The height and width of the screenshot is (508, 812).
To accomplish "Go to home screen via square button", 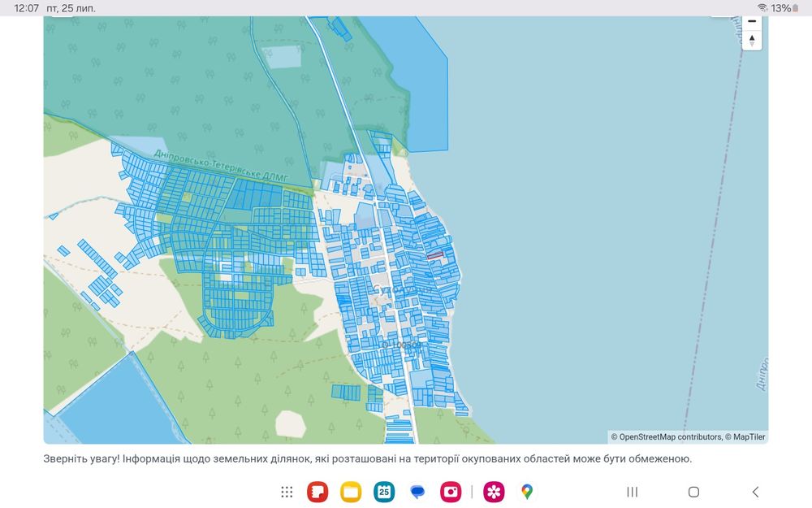I will pyautogui.click(x=694, y=492).
